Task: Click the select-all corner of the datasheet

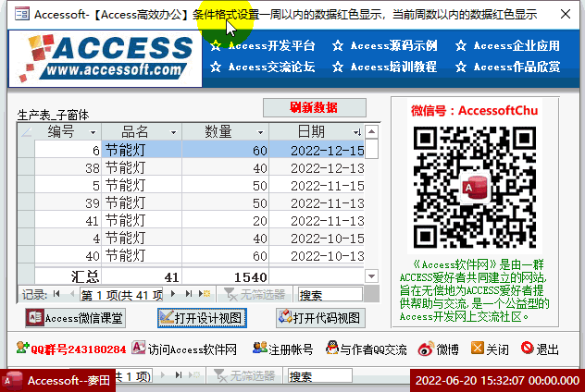Action: point(26,132)
